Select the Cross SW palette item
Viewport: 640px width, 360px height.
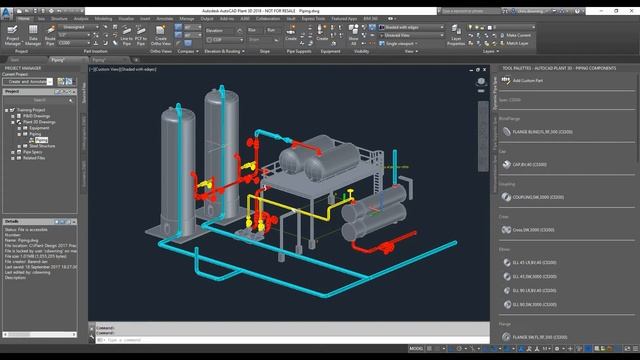click(528, 230)
